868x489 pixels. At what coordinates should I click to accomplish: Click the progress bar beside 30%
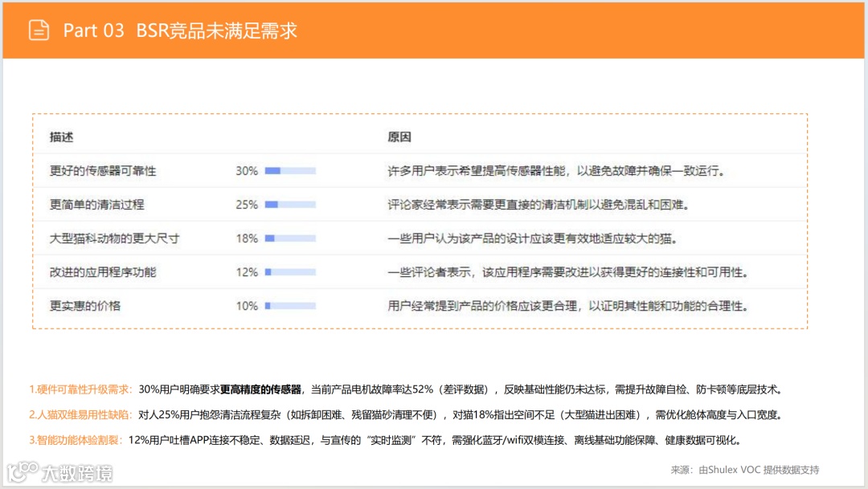coord(291,171)
